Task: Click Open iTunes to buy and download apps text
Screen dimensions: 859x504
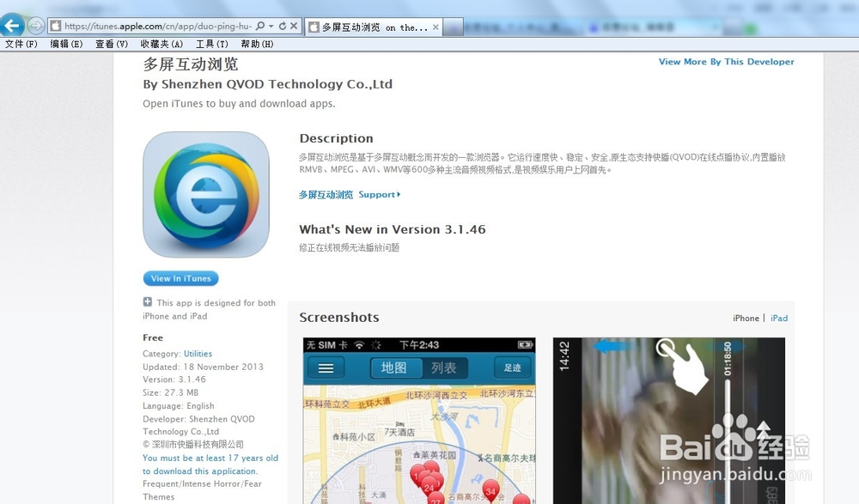Action: (239, 104)
